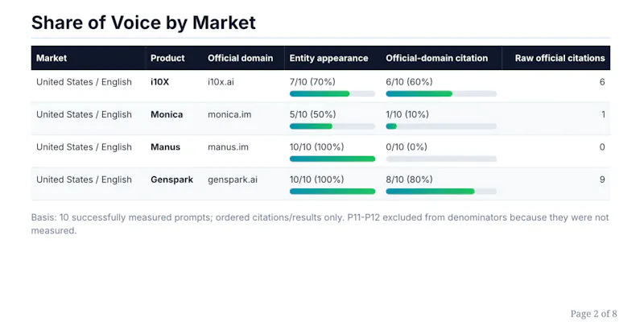The width and height of the screenshot is (644, 326).
Task: Click Genspark official-domain citation 80% bar
Action: click(441, 192)
